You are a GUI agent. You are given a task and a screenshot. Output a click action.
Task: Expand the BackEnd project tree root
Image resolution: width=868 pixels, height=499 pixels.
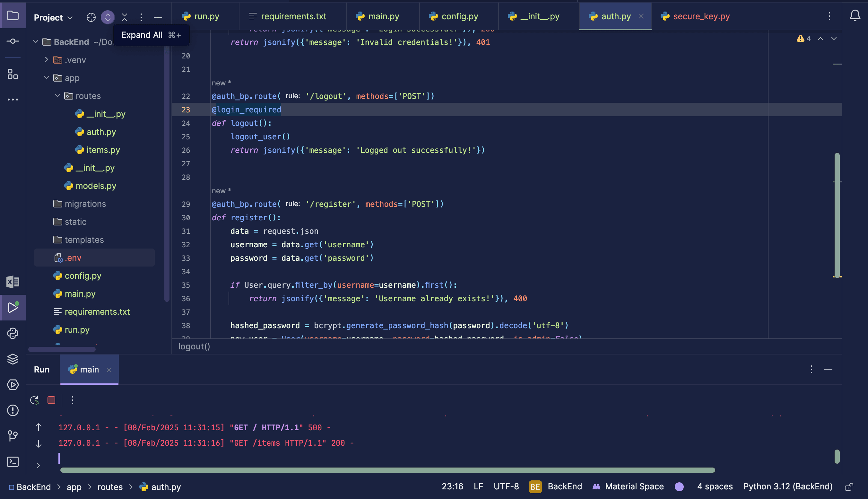pos(37,42)
